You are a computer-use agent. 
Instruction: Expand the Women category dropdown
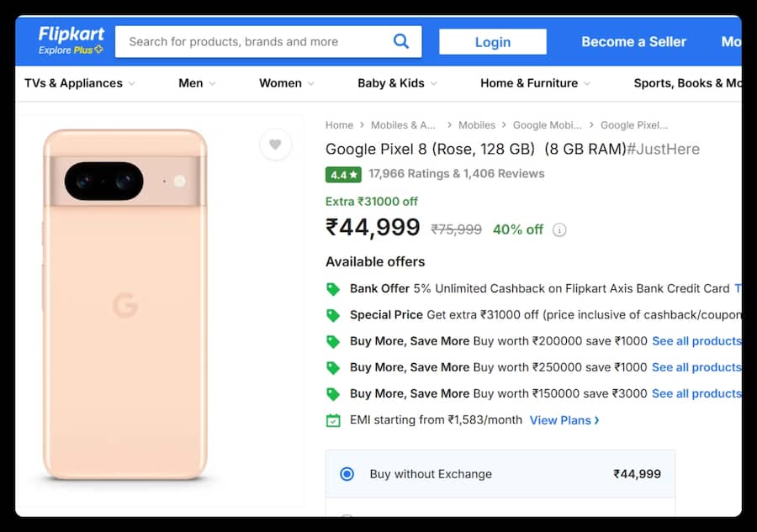pos(287,83)
